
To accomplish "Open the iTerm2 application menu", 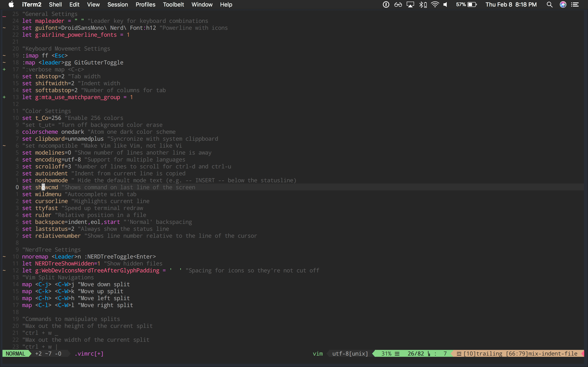I will coord(32,4).
